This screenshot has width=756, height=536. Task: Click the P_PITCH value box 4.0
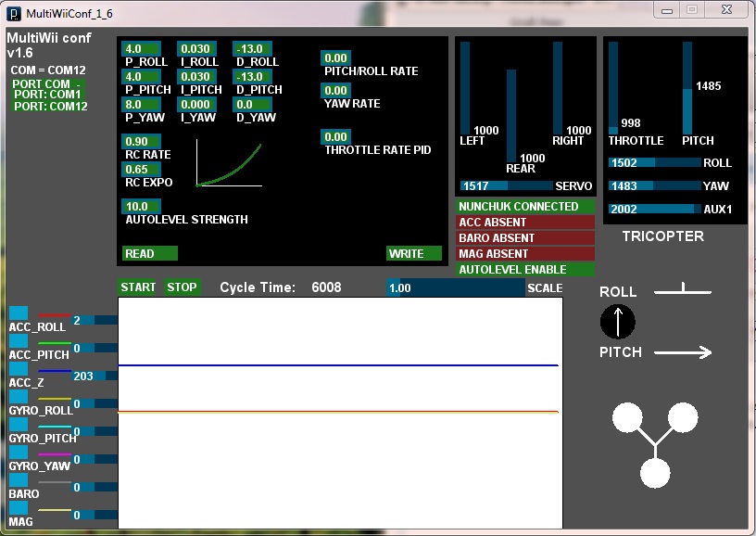tap(141, 77)
